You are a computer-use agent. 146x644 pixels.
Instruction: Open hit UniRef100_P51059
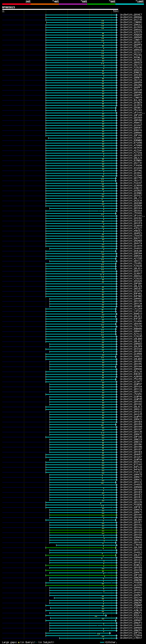[131, 379]
